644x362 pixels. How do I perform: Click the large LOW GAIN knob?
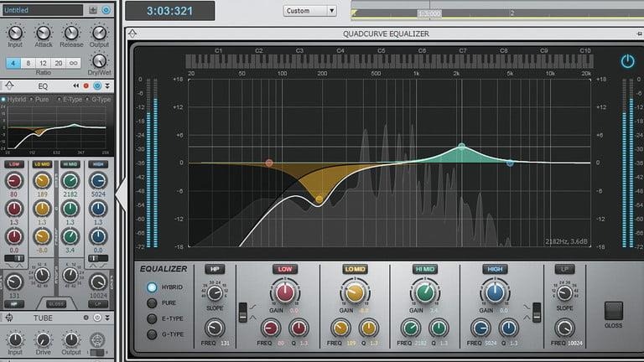284,292
